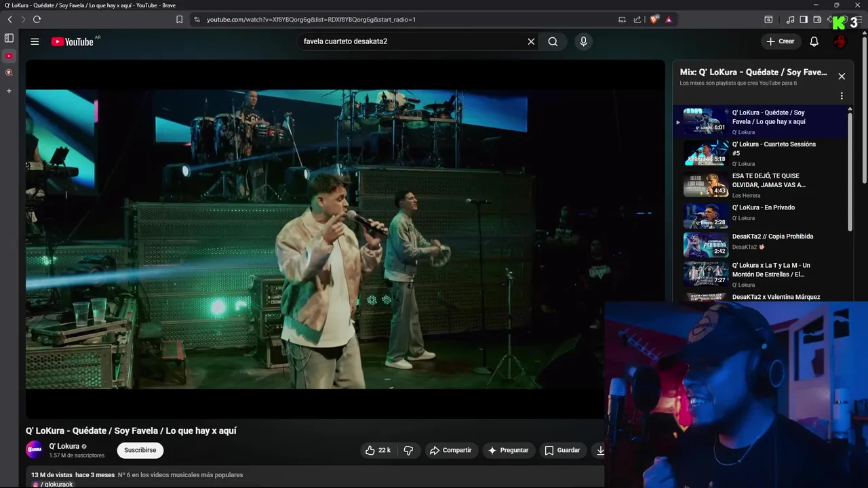
Task: Toggle vertical tabs panel icon
Action: click(9, 38)
